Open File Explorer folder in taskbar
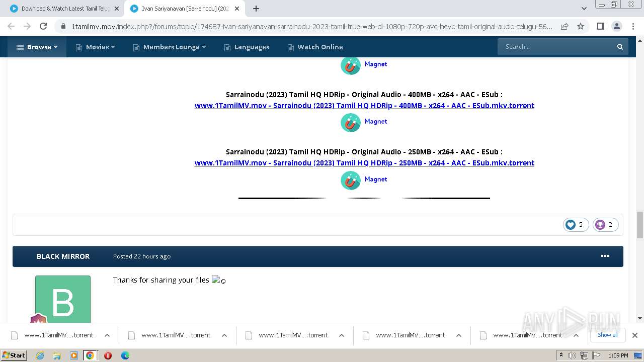This screenshot has height=362, width=644. click(57, 355)
